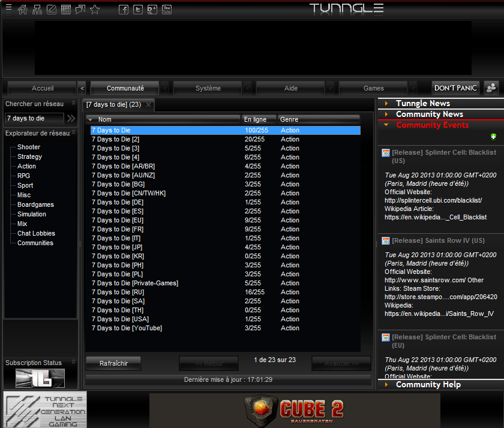Select Chat Lobbies in the network explorer
Image resolution: width=504 pixels, height=428 pixels.
[x=36, y=233]
